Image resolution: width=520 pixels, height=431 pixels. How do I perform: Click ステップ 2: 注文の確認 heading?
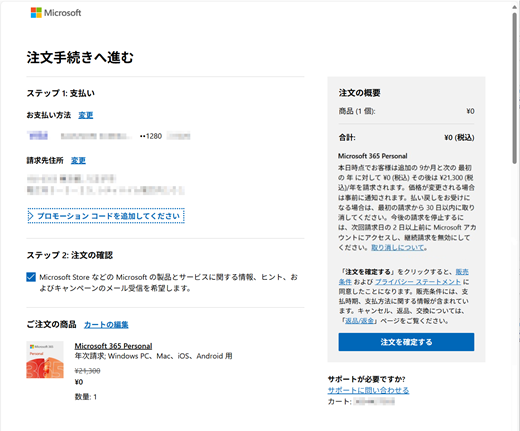(x=70, y=255)
